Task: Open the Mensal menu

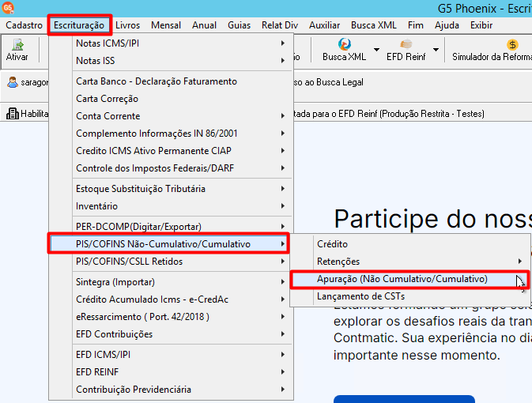Action: 166,25
